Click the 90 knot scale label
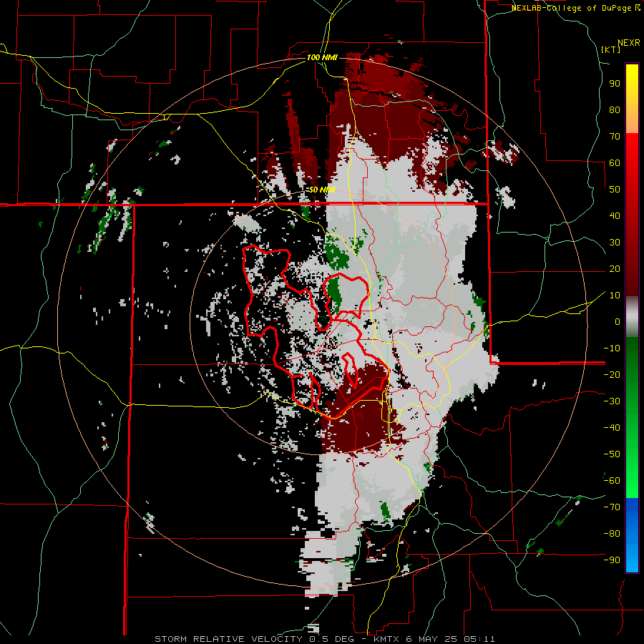The height and width of the screenshot is (644, 644). (615, 84)
